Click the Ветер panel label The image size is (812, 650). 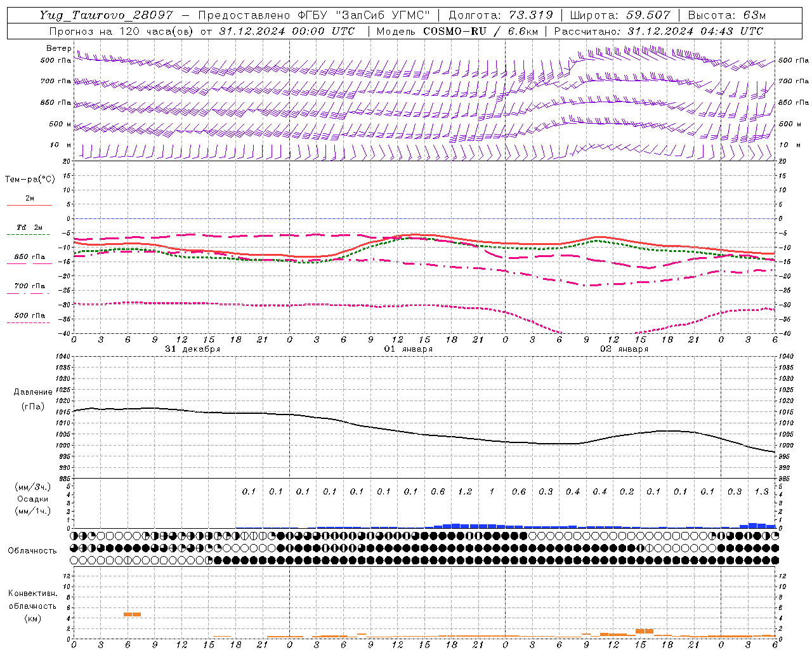[x=58, y=48]
